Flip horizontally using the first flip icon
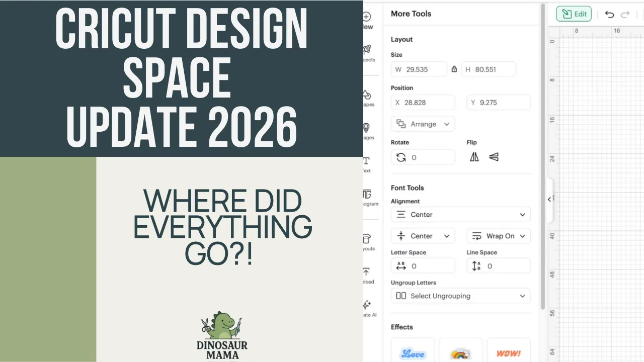The width and height of the screenshot is (644, 362). tap(474, 157)
